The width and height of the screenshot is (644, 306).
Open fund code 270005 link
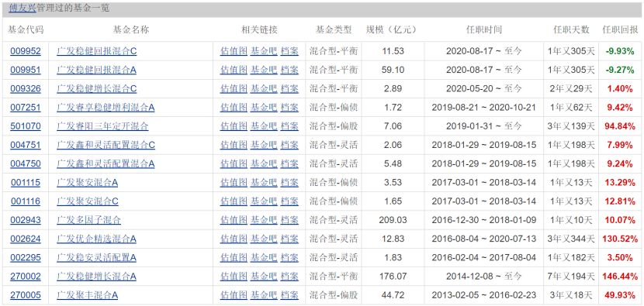point(26,295)
